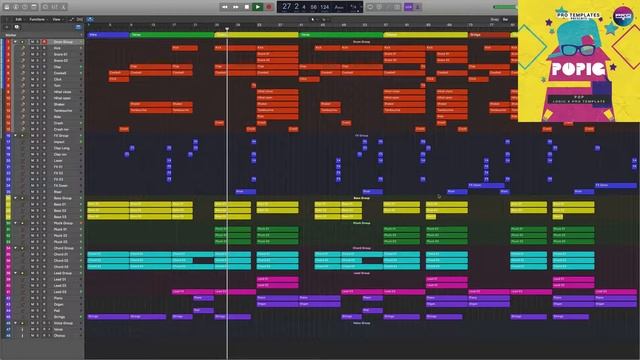Click the blue Catch playhead icon
This screenshot has height=360, width=640.
pyautogui.click(x=90, y=19)
